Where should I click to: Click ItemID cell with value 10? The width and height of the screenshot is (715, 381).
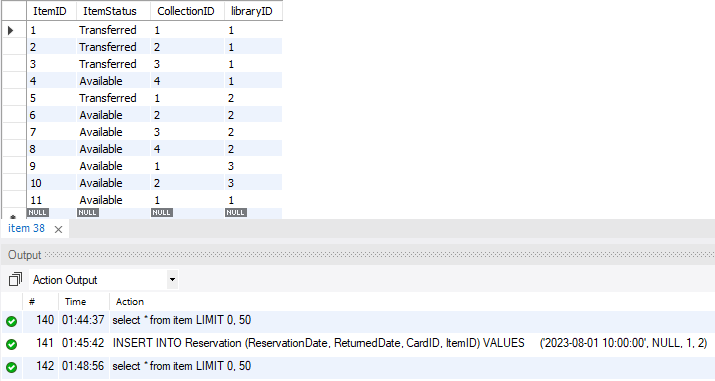51,183
